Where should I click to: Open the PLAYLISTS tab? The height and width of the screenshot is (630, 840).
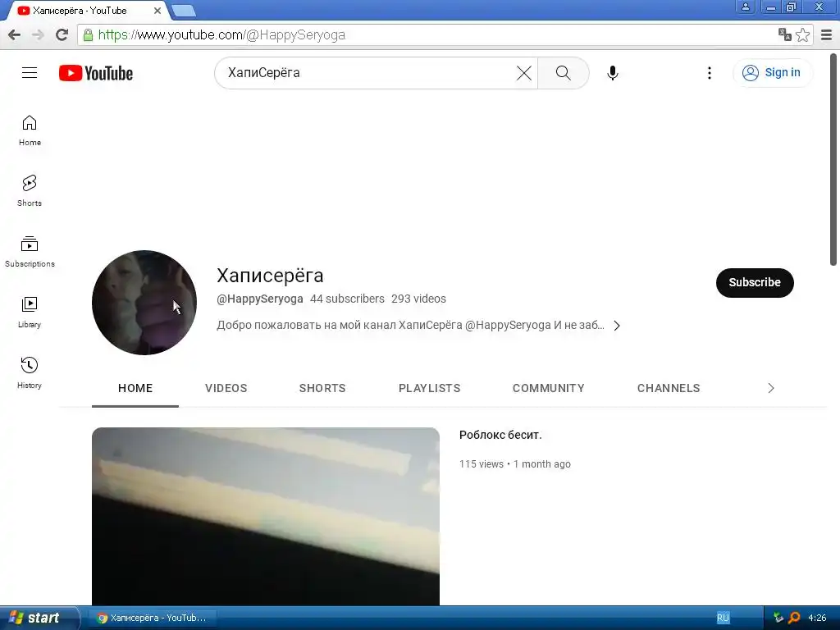click(x=430, y=388)
